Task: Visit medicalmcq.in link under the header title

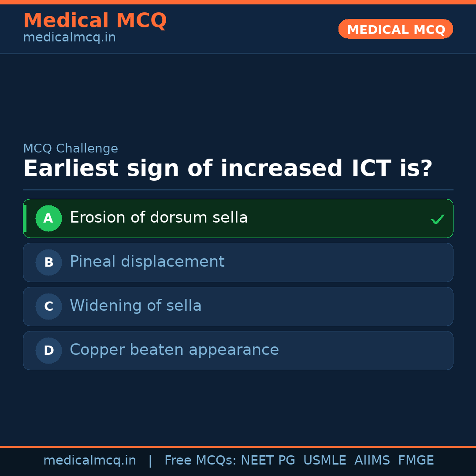Action: click(x=69, y=38)
